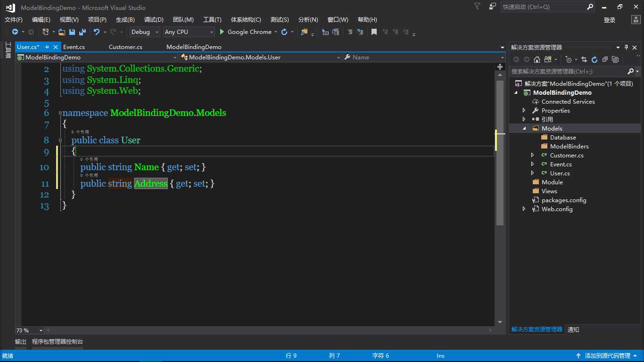Switch to the ModelBindingDemo tab

tap(194, 47)
